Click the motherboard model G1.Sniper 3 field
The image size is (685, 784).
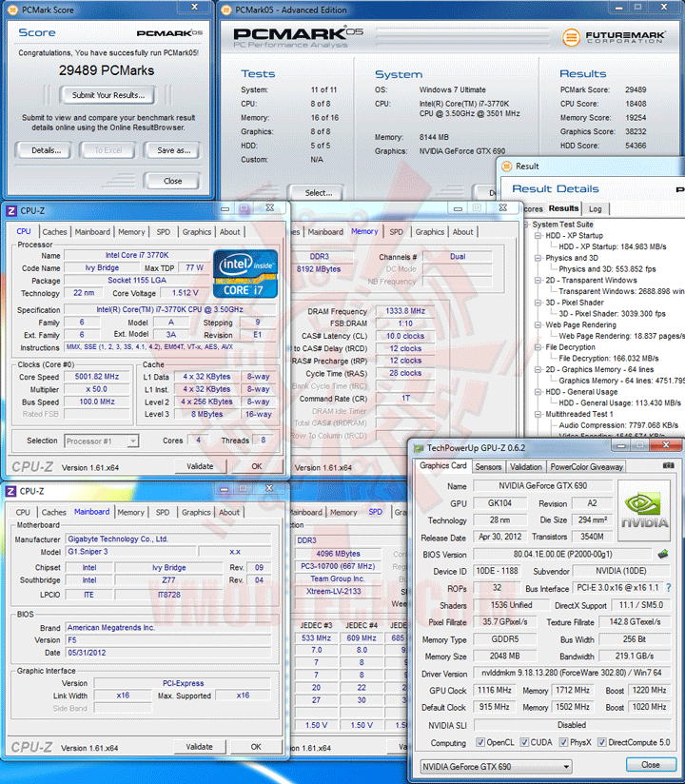pos(131,552)
